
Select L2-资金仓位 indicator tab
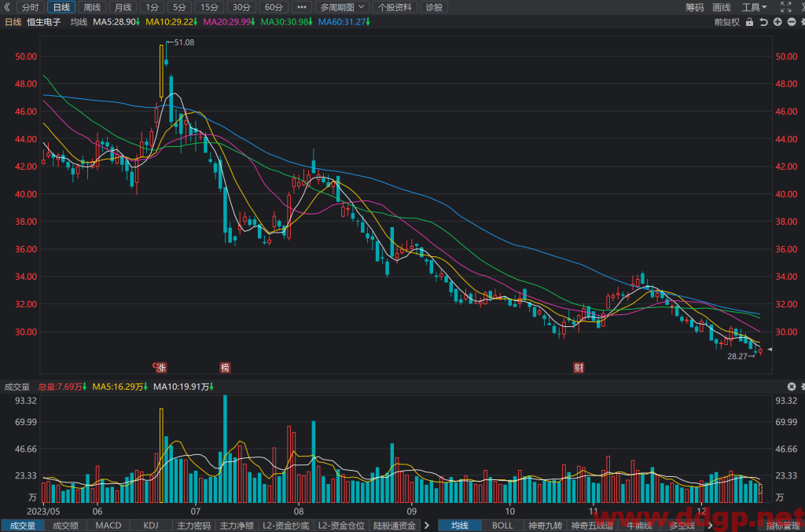(x=341, y=526)
